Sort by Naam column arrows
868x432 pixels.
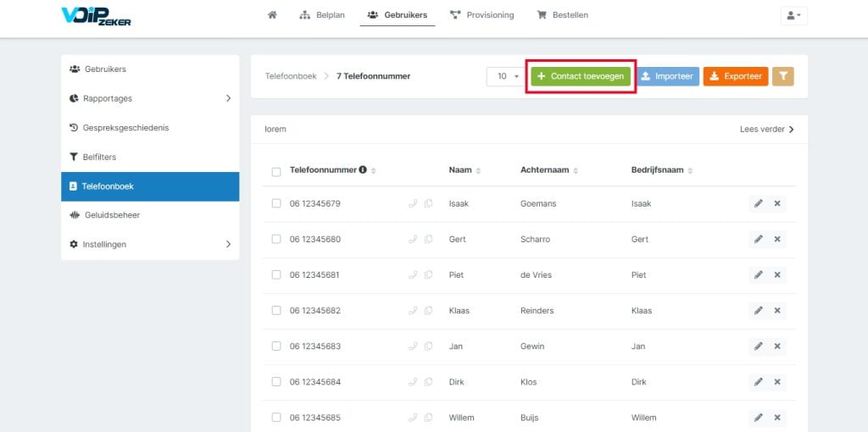coord(478,171)
